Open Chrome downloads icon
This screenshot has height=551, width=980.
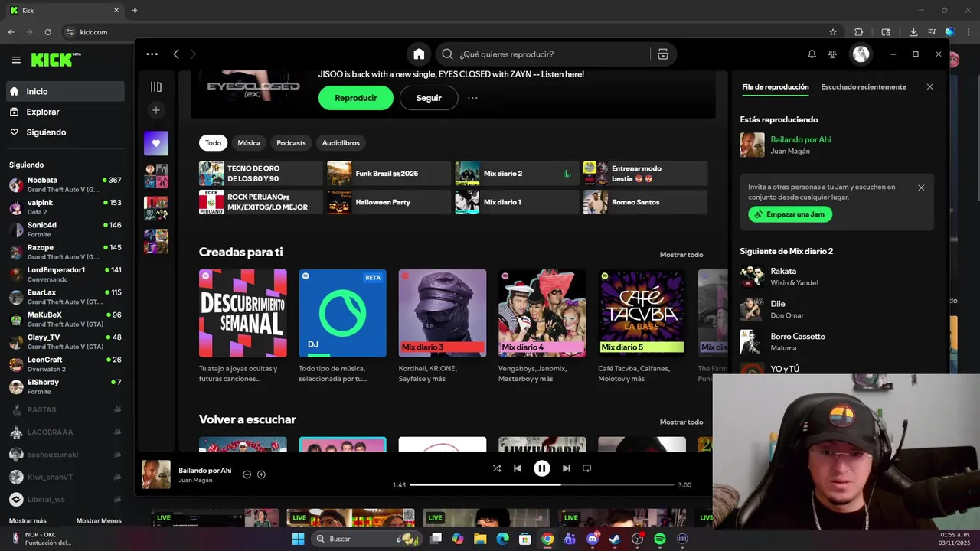point(913,32)
